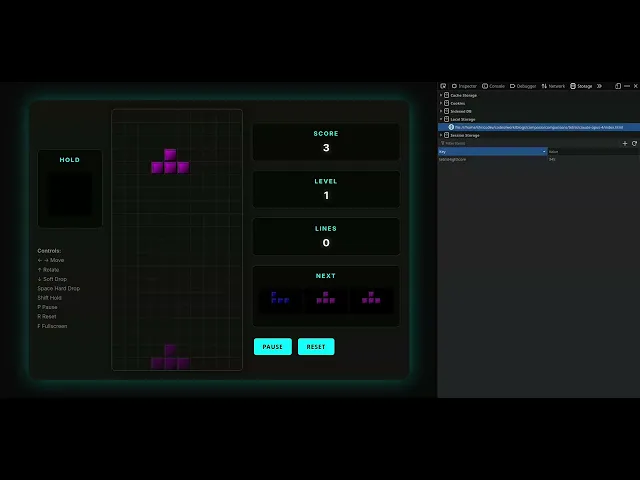
Task: Click the middle purple T-piece in NEXT
Action: (x=326, y=298)
